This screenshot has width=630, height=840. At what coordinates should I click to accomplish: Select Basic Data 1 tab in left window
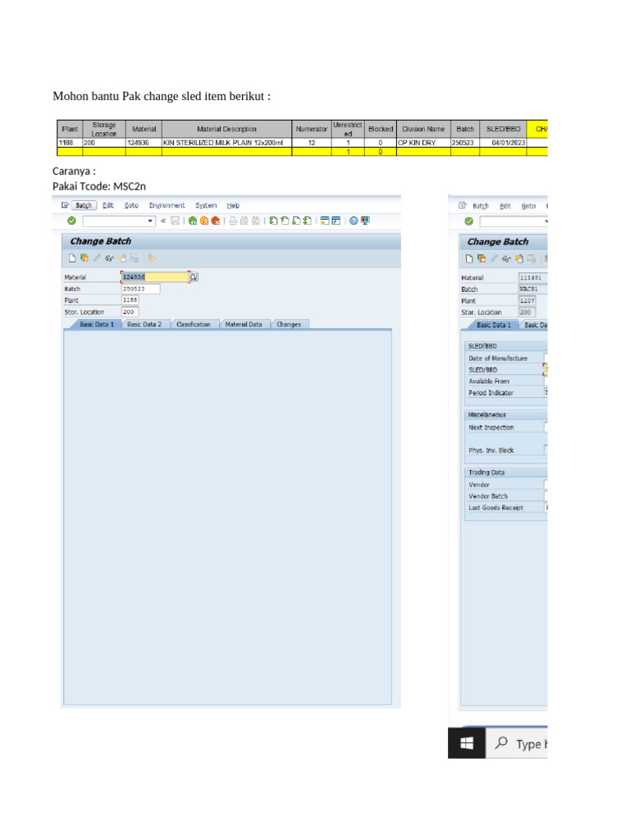coord(97,324)
